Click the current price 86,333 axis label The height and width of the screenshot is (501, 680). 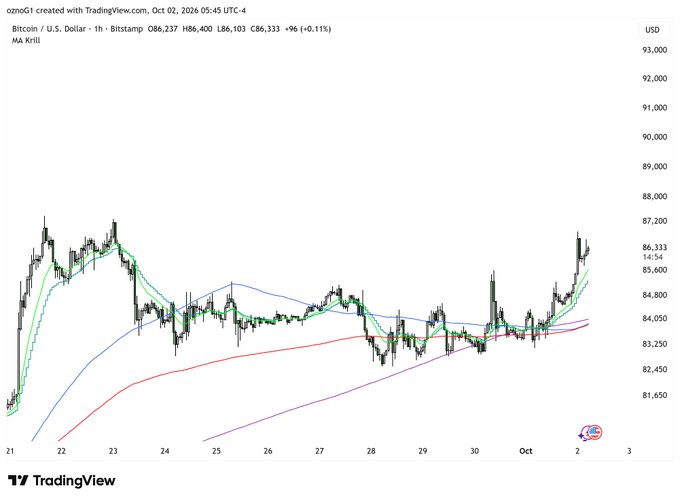tap(654, 247)
